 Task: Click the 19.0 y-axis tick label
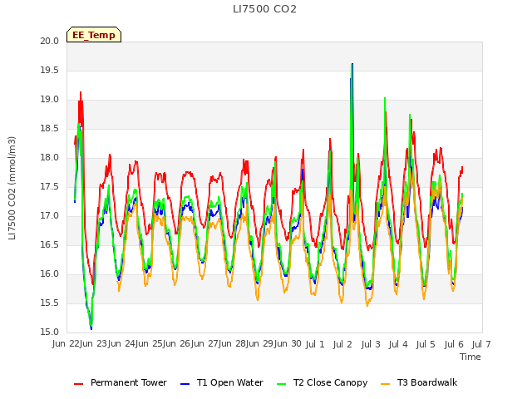coord(50,100)
